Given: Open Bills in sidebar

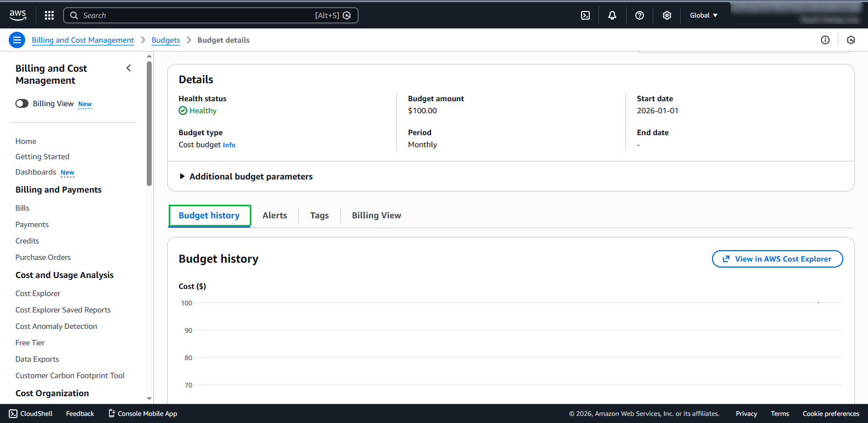Looking at the screenshot, I should point(22,208).
